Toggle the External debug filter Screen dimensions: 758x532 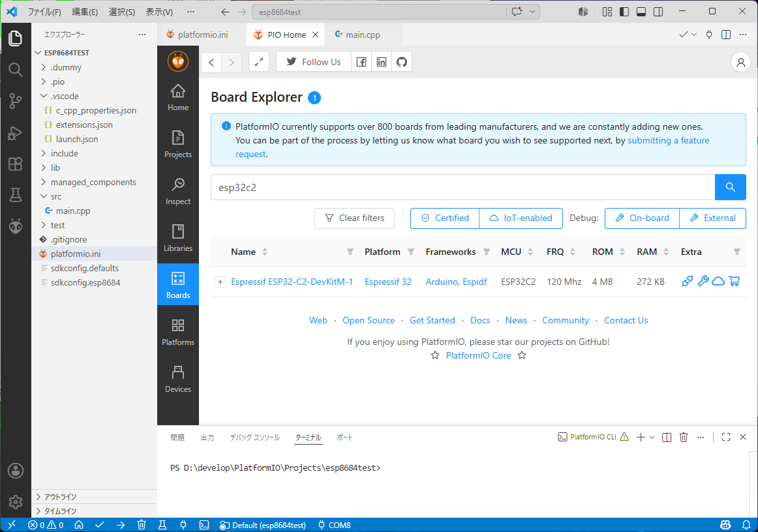(x=712, y=218)
